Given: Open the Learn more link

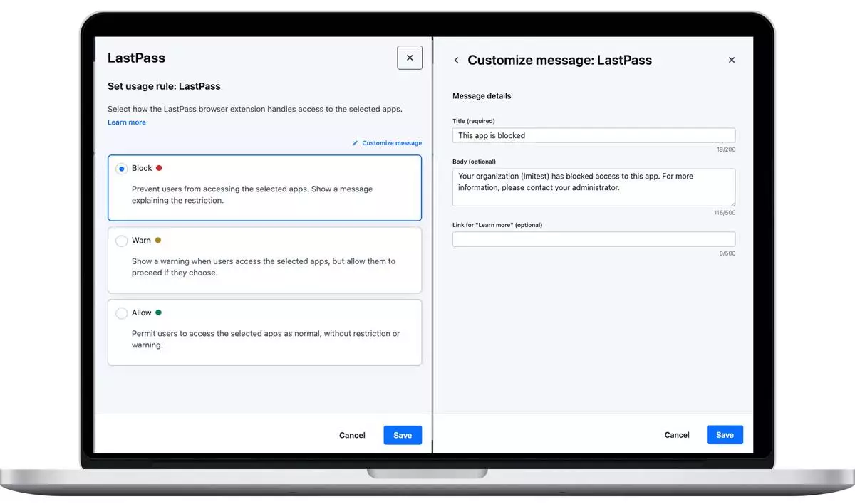Looking at the screenshot, I should point(127,122).
